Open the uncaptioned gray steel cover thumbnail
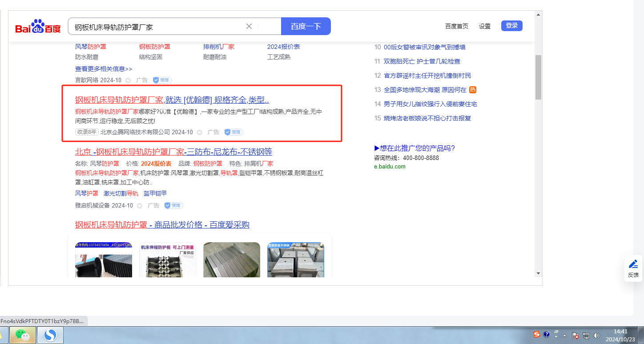The width and height of the screenshot is (644, 344). (232, 260)
